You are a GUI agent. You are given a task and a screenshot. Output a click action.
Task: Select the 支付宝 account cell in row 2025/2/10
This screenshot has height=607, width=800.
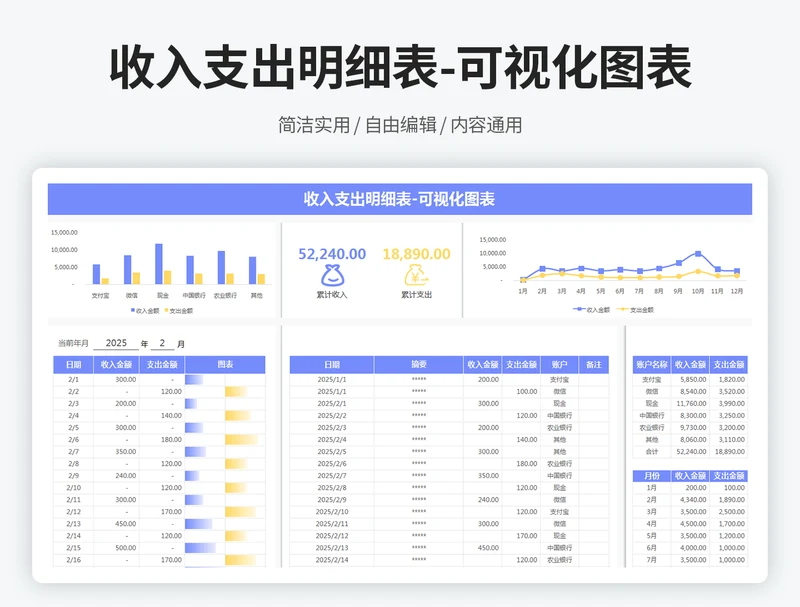click(560, 512)
